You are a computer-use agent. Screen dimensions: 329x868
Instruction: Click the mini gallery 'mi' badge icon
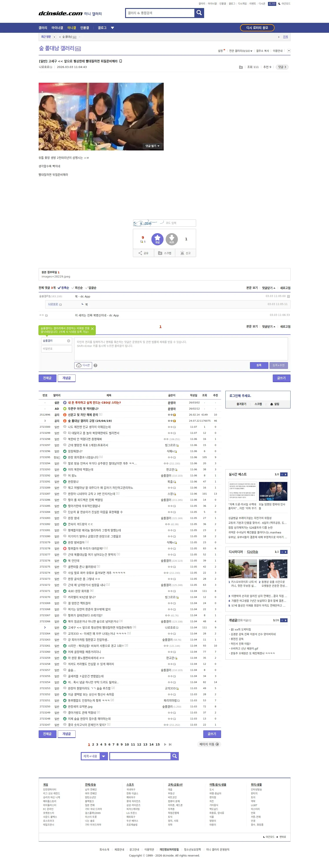click(x=78, y=49)
